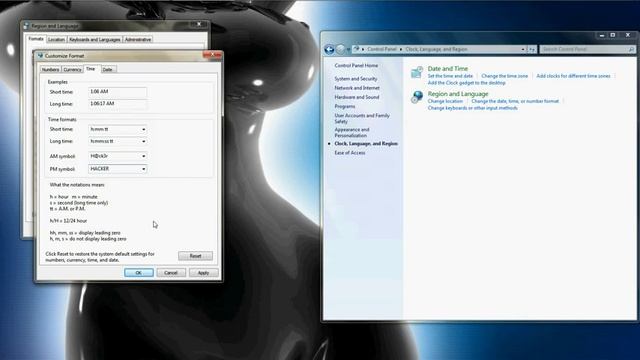Click Change location link
Image resolution: width=640 pixels, height=360 pixels.
(445, 101)
